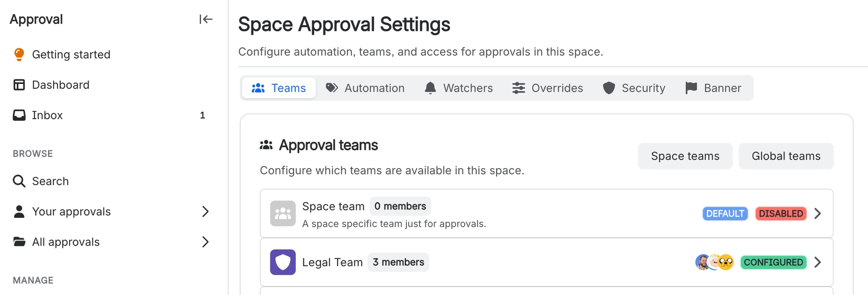The height and width of the screenshot is (295, 868).
Task: Click the Automation tags icon
Action: (x=332, y=88)
